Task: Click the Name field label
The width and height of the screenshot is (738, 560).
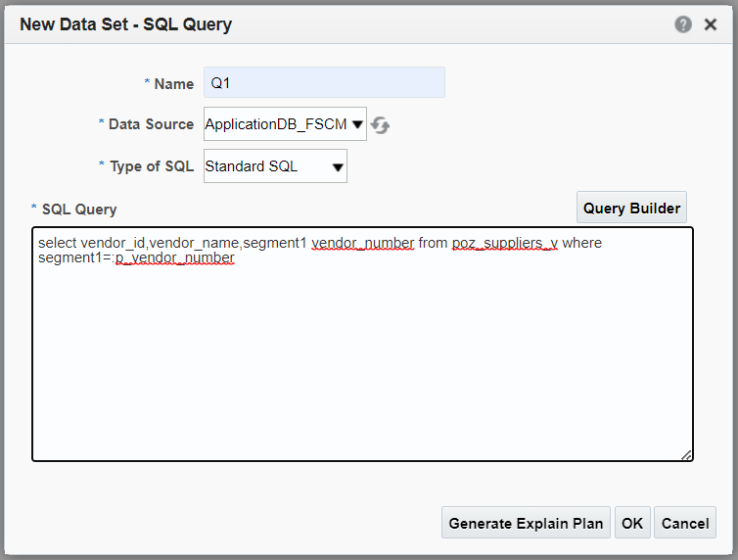Action: pos(173,84)
